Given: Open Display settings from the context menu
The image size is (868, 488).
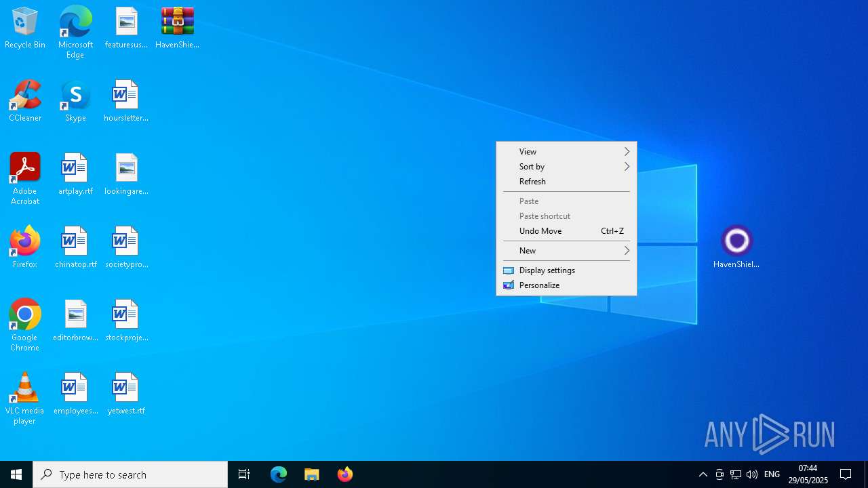Looking at the screenshot, I should pyautogui.click(x=566, y=270).
